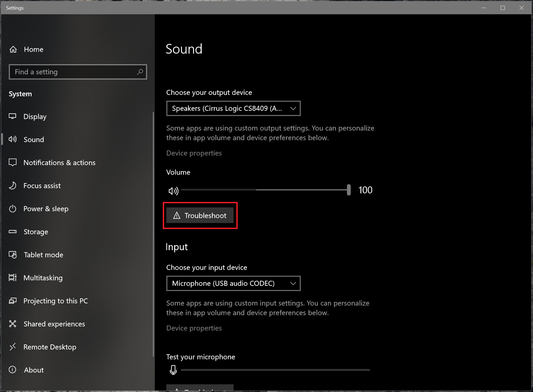Click the Storage drive icon
The image size is (533, 392).
[13, 232]
